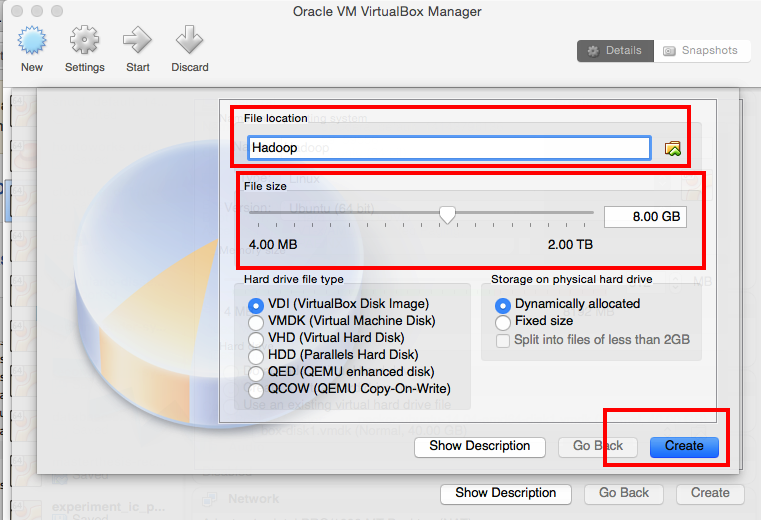Viewport: 761px width, 520px height.
Task: Browse for file location with folder icon
Action: tap(673, 148)
